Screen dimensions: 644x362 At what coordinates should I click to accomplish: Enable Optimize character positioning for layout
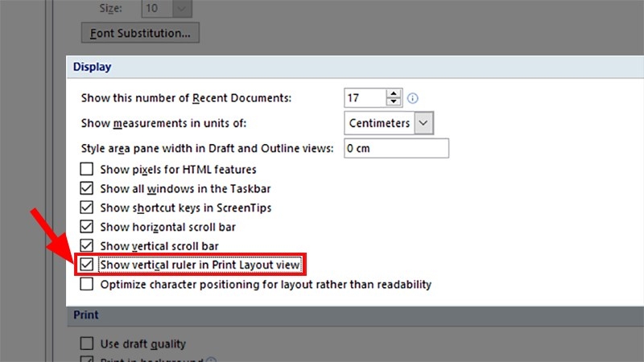pos(86,284)
